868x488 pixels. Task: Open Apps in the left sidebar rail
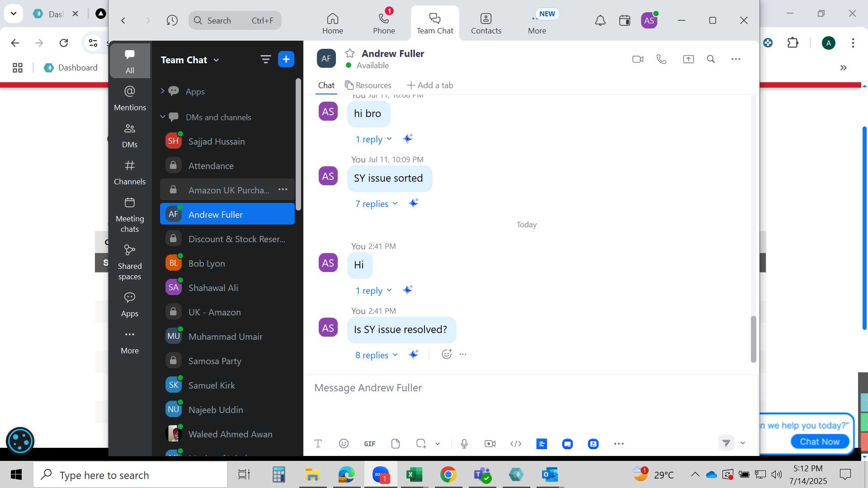(x=130, y=304)
